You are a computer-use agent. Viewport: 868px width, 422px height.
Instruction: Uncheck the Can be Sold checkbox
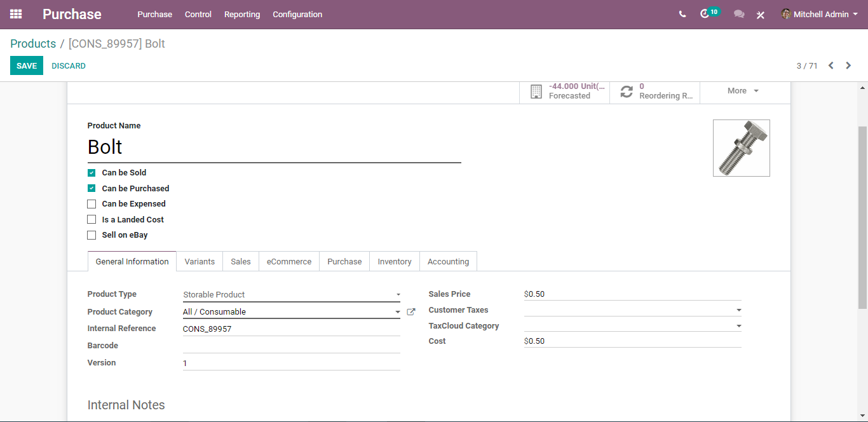92,173
